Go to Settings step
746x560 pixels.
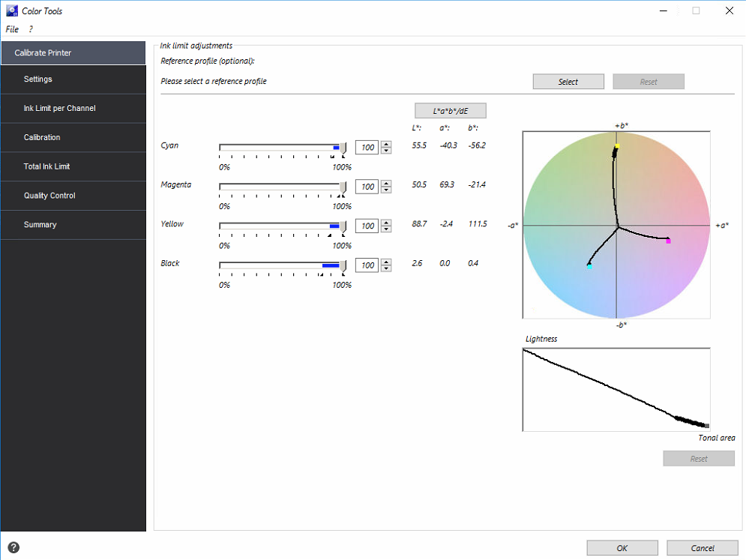tap(73, 79)
